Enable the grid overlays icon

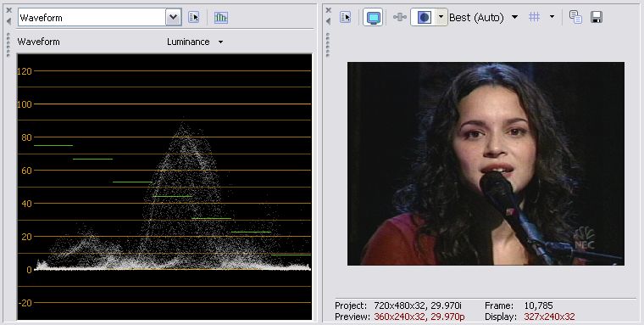tap(534, 17)
